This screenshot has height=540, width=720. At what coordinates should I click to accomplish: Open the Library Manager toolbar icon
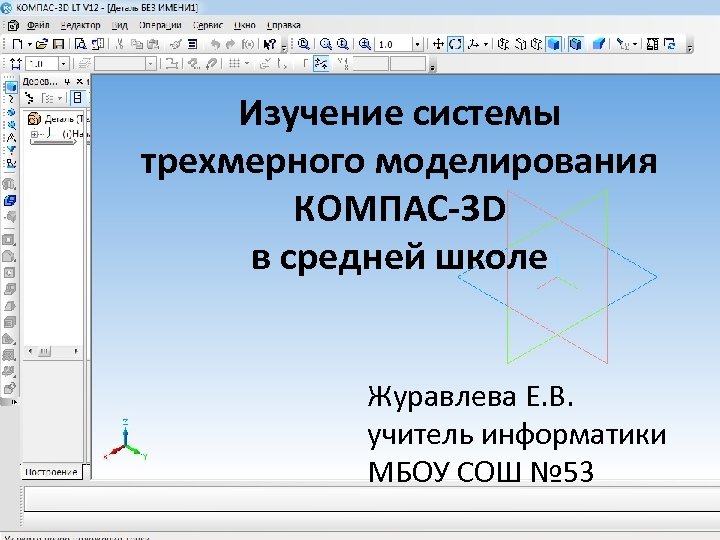(98, 44)
